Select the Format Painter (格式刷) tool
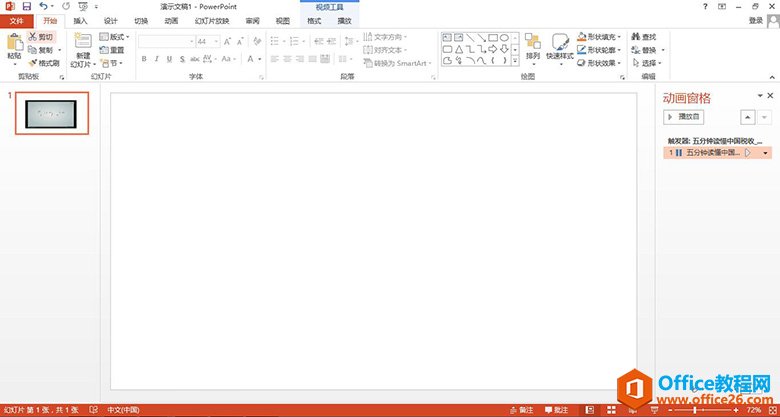The height and width of the screenshot is (417, 780). pyautogui.click(x=43, y=62)
